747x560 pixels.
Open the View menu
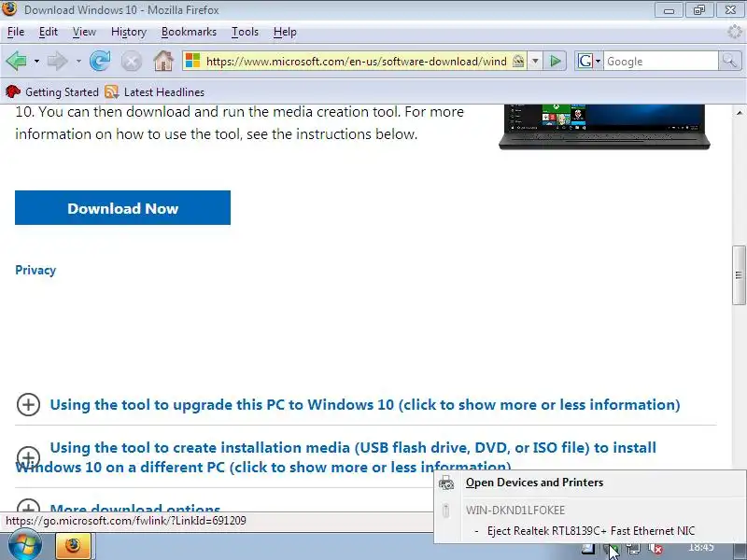(84, 32)
